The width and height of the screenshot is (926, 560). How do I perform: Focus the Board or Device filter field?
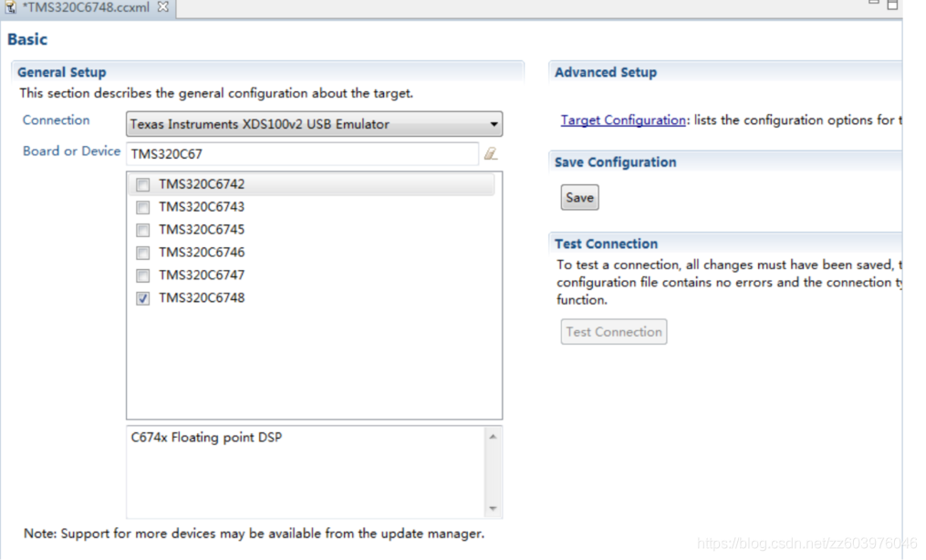click(x=302, y=154)
